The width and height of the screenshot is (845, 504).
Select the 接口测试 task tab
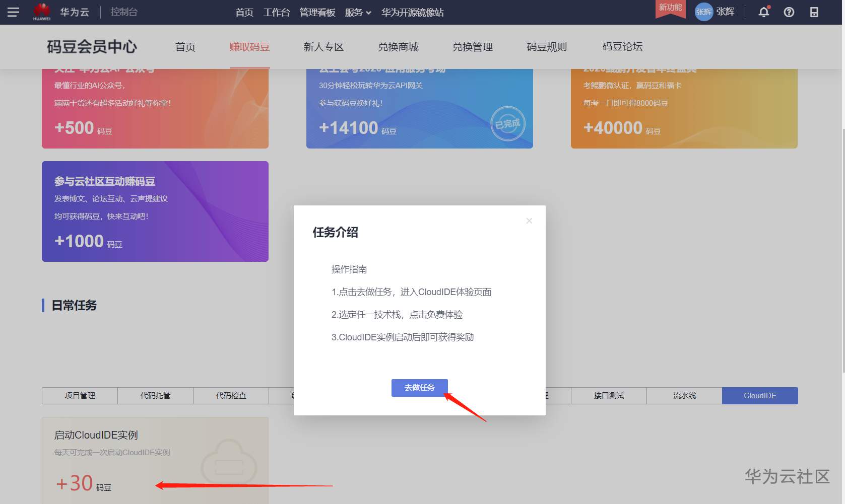[x=609, y=396]
